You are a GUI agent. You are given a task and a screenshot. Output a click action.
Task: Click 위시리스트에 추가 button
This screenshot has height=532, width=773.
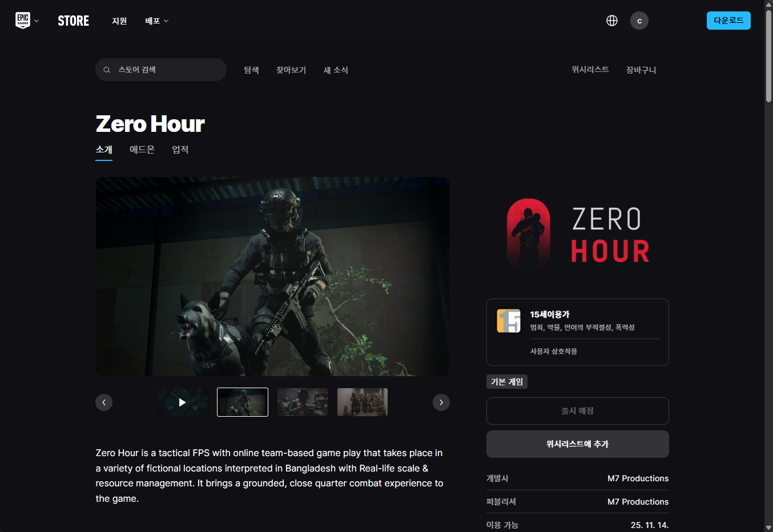(578, 444)
